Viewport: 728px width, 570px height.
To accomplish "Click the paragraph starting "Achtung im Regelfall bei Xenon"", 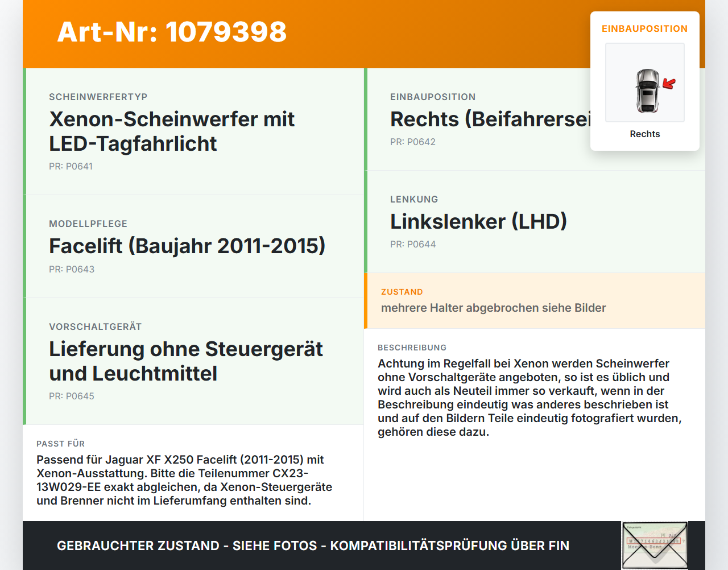I will point(530,398).
